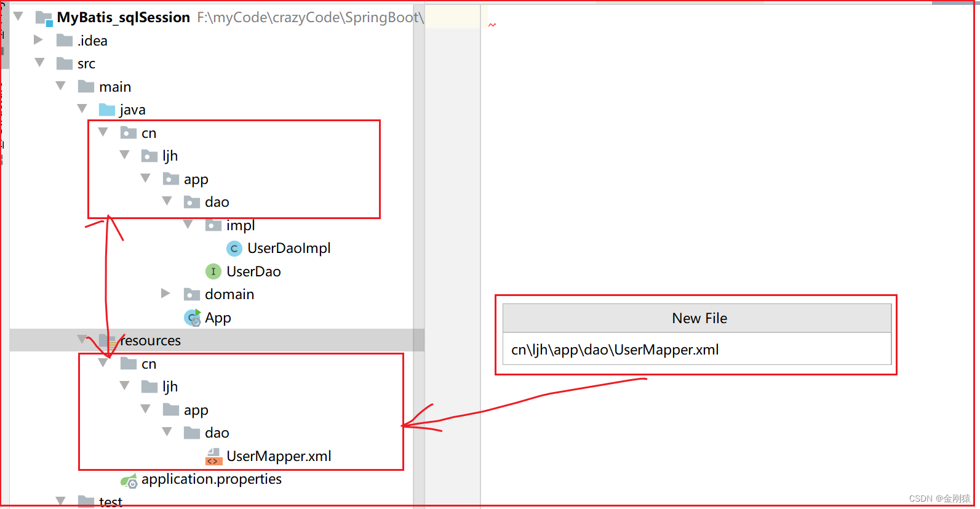The height and width of the screenshot is (509, 980).
Task: Click the impl package icon
Action: [x=213, y=225]
